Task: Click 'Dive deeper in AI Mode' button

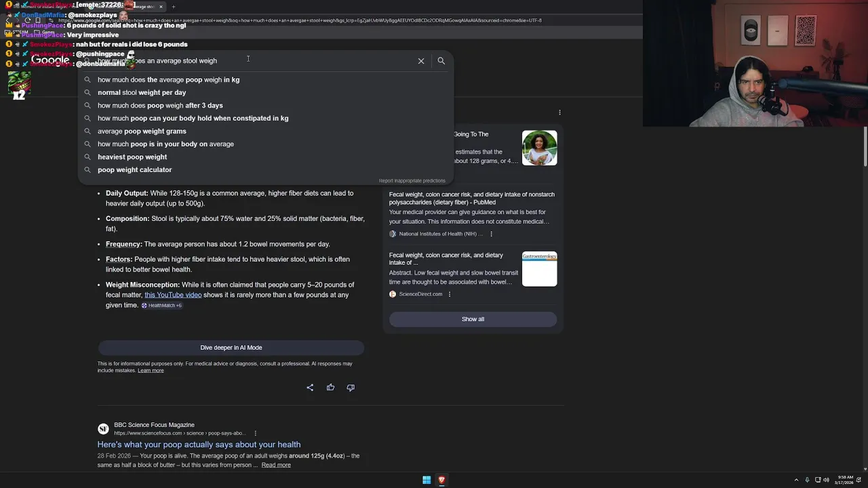Action: point(231,348)
